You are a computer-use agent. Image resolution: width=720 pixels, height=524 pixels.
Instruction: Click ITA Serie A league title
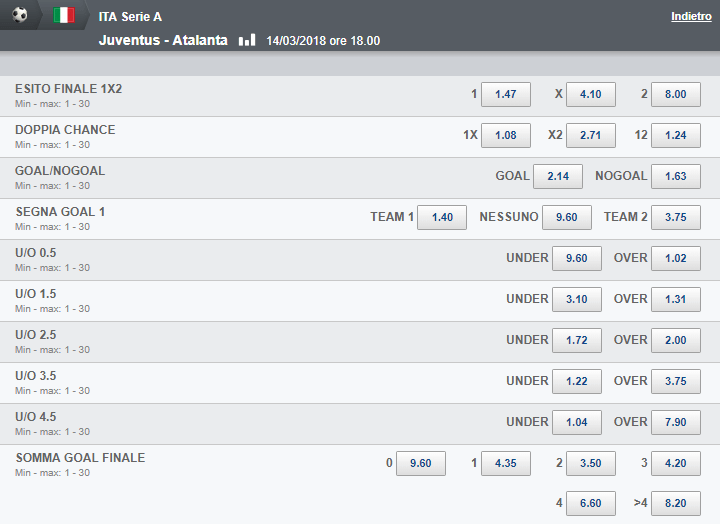[x=130, y=17]
